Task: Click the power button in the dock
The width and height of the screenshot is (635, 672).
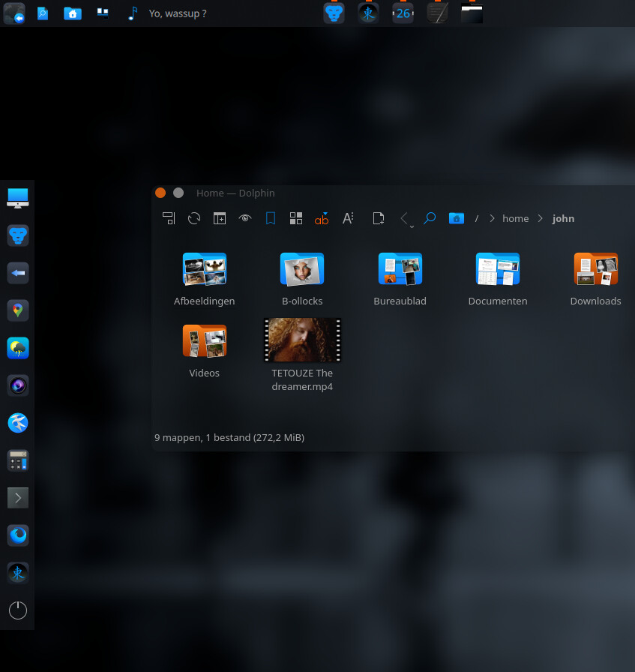Action: point(18,610)
